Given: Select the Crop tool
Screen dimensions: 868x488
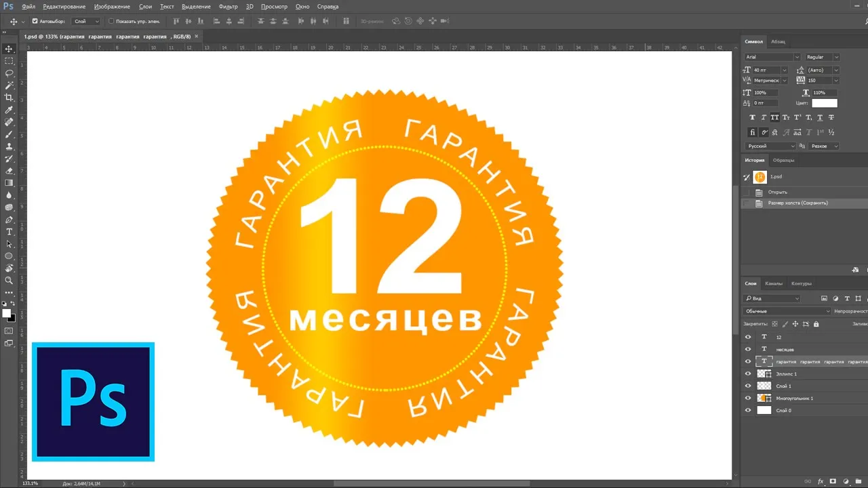Looking at the screenshot, I should click(x=9, y=98).
